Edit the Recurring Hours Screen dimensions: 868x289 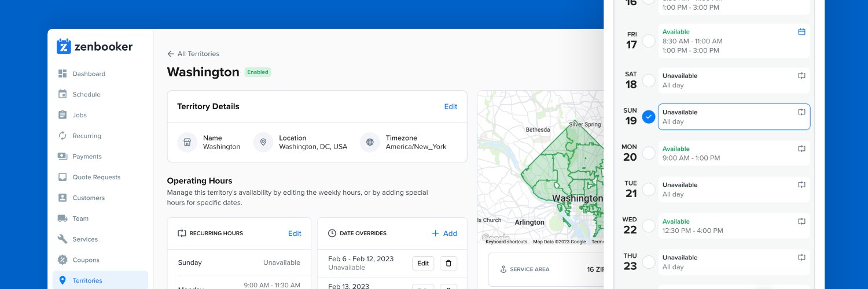[x=295, y=234]
